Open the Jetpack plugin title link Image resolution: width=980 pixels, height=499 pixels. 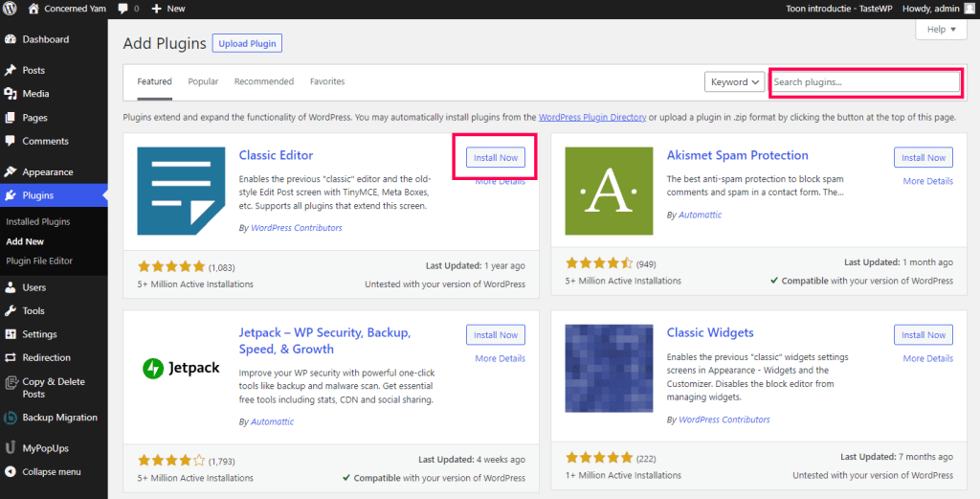point(324,341)
